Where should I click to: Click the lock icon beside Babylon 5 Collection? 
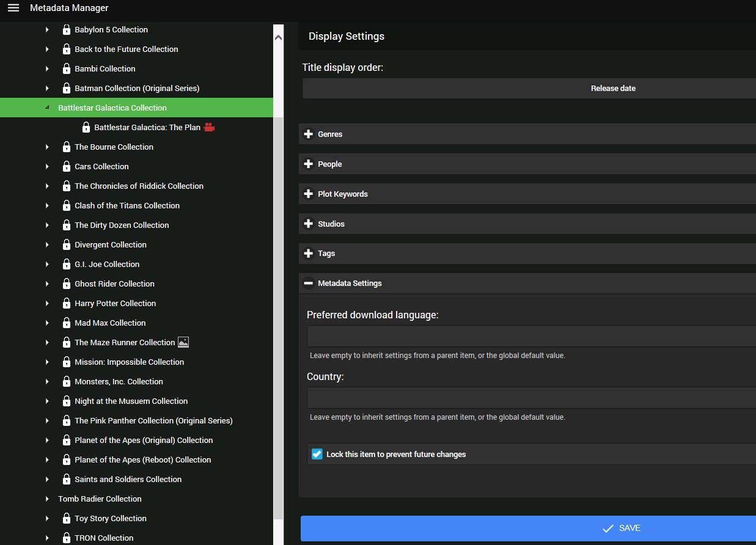pos(67,29)
